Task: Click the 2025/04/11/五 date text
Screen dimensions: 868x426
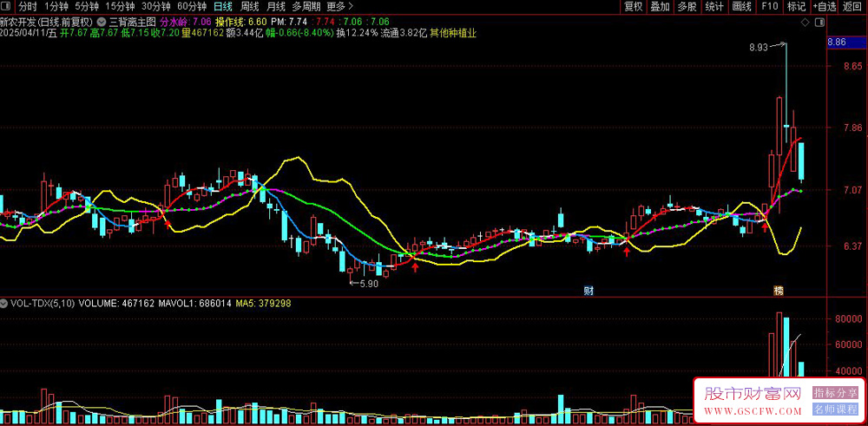Action: tap(29, 33)
